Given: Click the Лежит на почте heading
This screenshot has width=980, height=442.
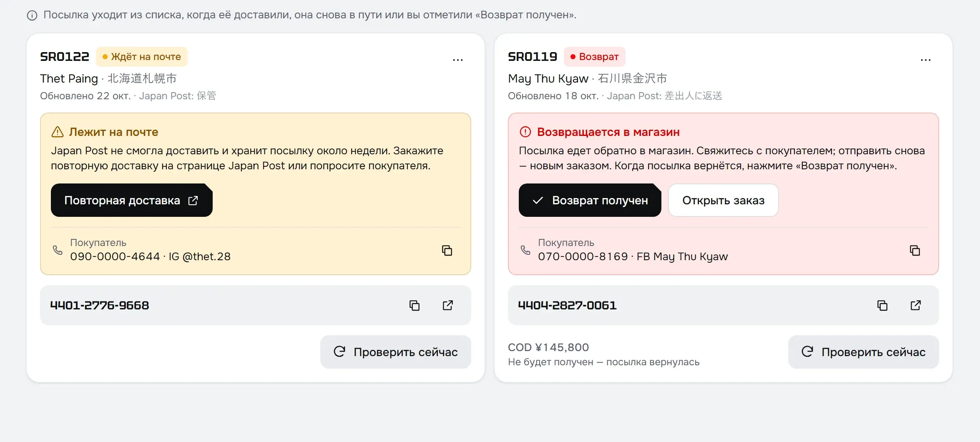Looking at the screenshot, I should [x=113, y=132].
